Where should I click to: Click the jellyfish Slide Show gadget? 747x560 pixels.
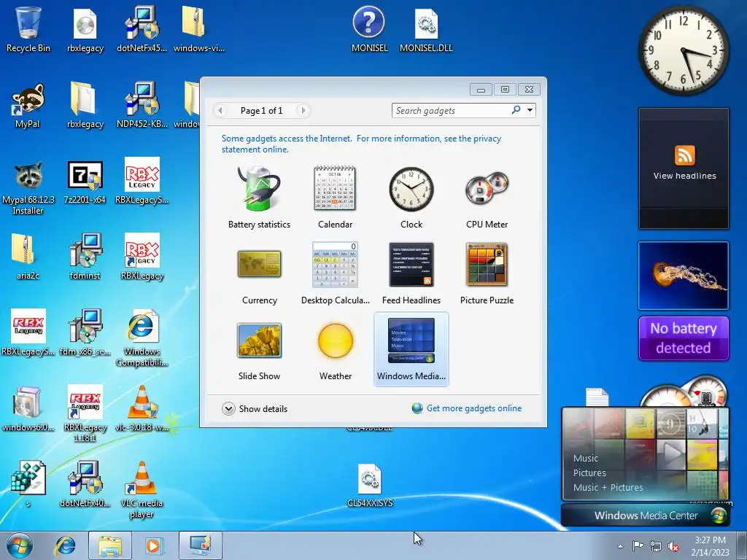pos(684,276)
